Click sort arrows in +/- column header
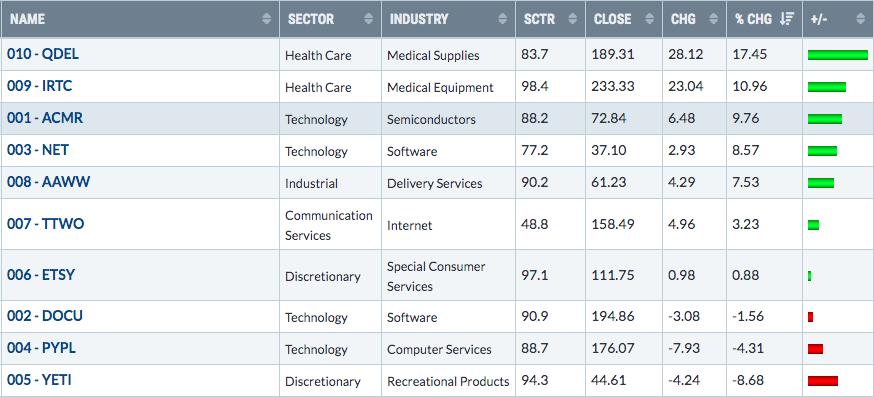The height and width of the screenshot is (397, 874). pos(860,19)
